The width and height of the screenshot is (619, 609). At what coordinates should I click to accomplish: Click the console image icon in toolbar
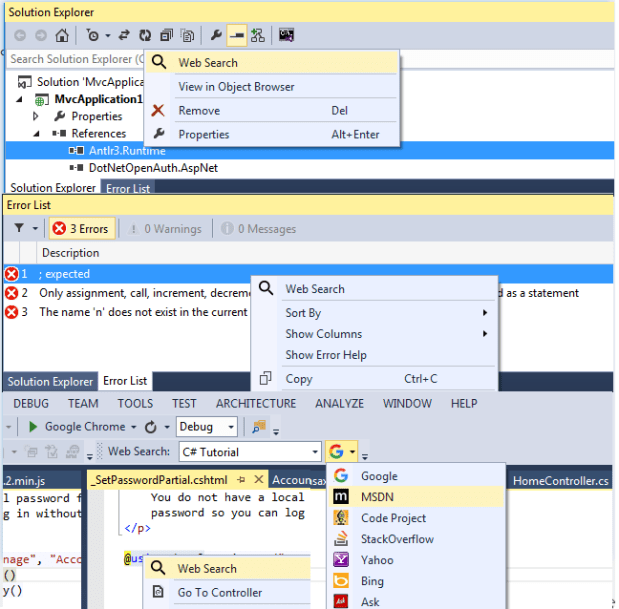click(x=286, y=36)
